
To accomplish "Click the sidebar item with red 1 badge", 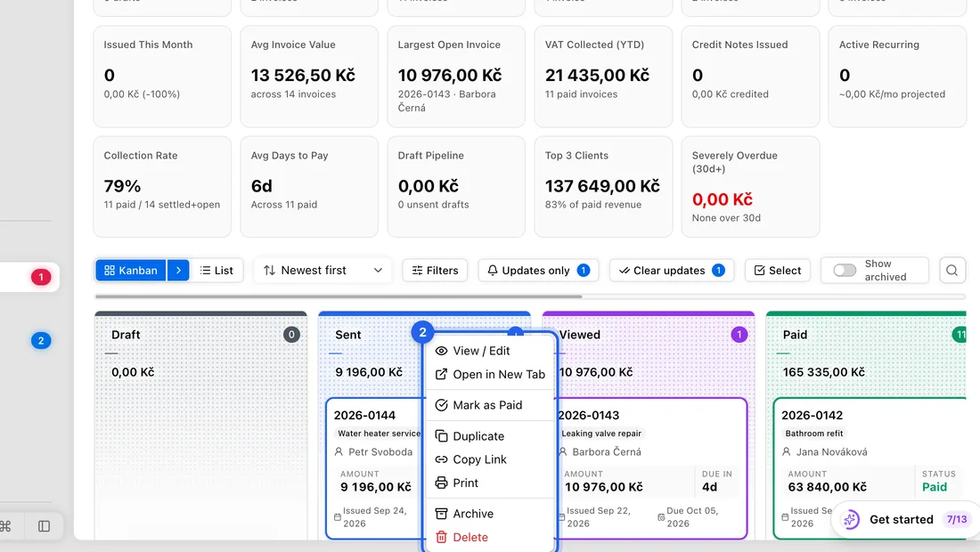I will (29, 277).
